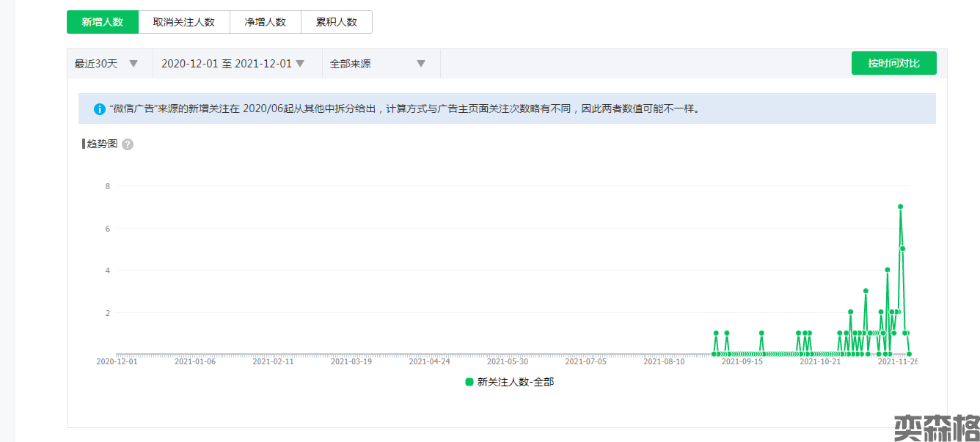Switch to the 新增人数 tab

(103, 22)
